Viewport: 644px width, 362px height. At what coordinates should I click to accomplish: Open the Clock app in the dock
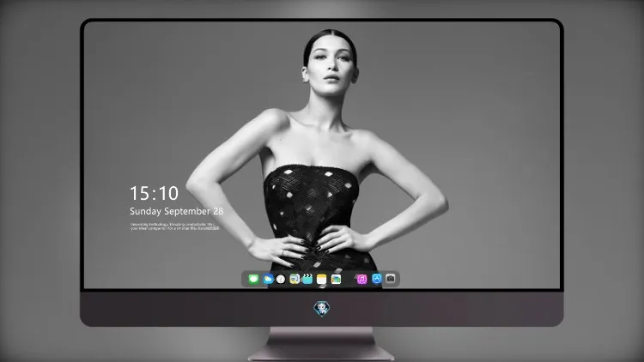point(281,279)
